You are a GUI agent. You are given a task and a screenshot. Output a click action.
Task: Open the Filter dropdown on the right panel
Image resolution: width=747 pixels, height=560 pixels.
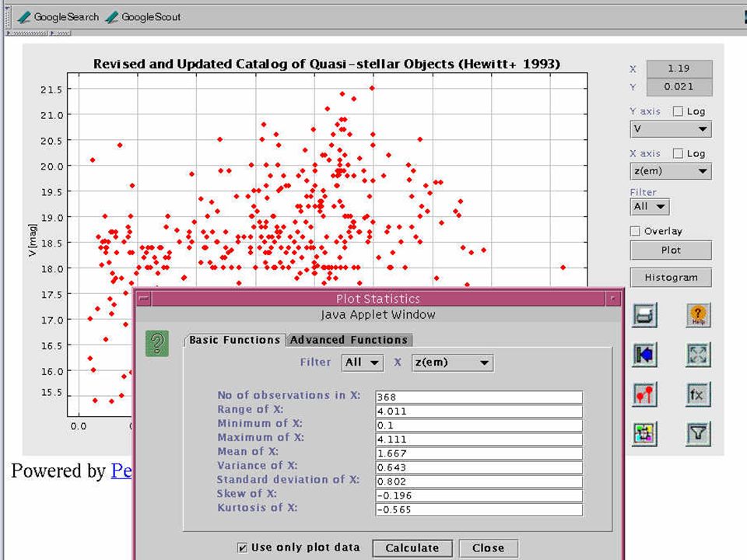point(649,207)
